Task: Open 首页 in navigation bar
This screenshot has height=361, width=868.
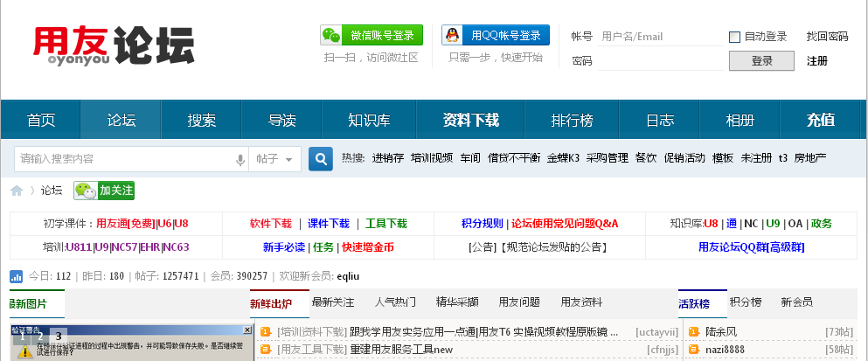Action: 41,120
